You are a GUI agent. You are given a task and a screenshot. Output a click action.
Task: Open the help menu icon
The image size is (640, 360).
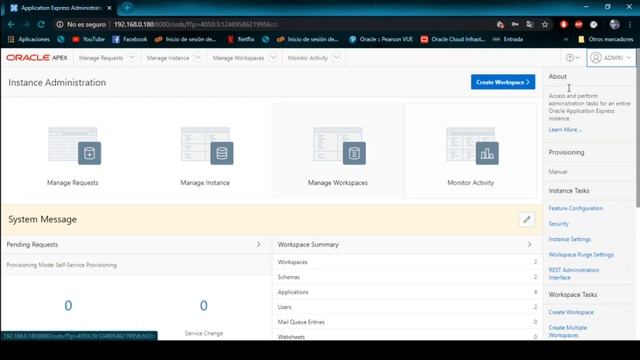point(572,58)
